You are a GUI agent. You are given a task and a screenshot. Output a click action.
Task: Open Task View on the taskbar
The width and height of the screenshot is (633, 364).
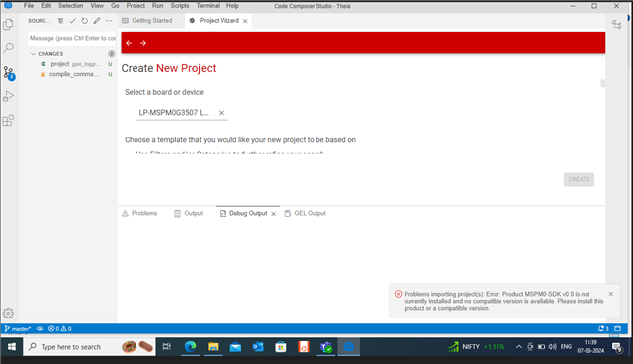click(x=167, y=347)
